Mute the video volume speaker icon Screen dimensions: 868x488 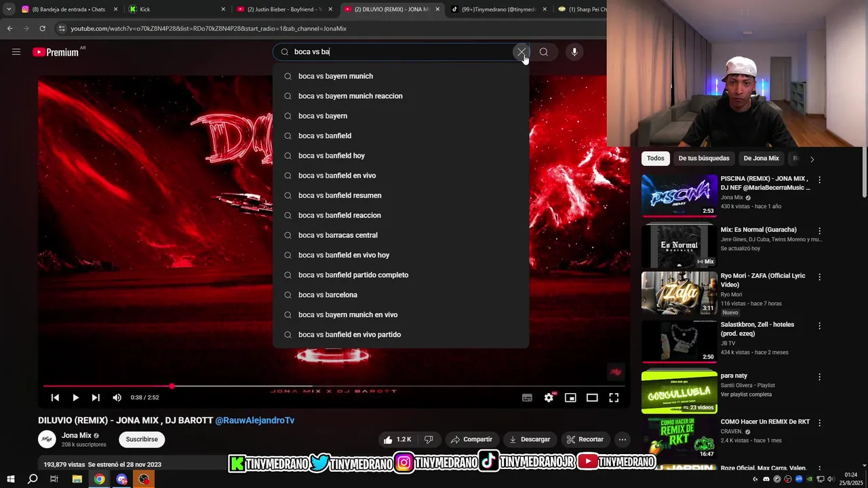click(x=117, y=398)
